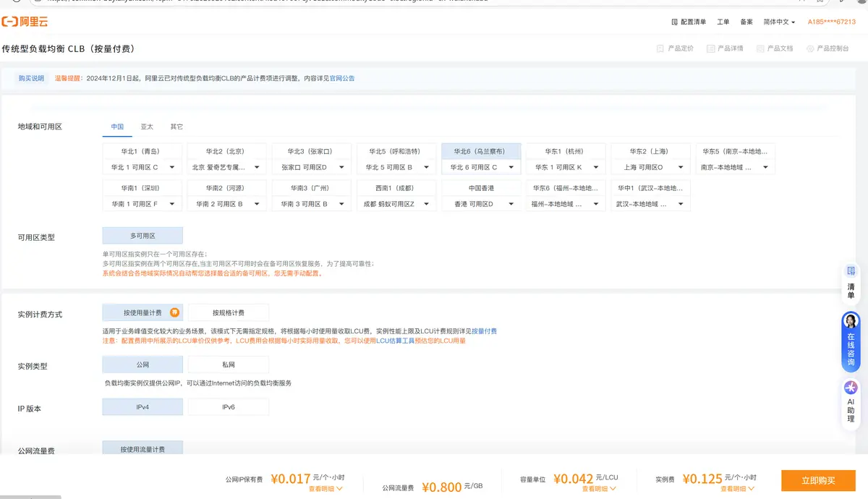
Task: Select region 华东1（杭州）
Action: coord(566,151)
